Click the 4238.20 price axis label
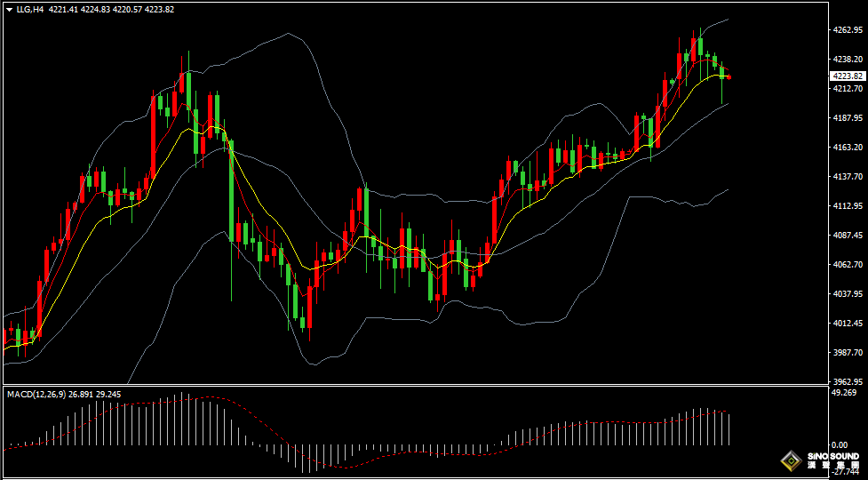Screen dimensions: 868x480 (x=848, y=60)
